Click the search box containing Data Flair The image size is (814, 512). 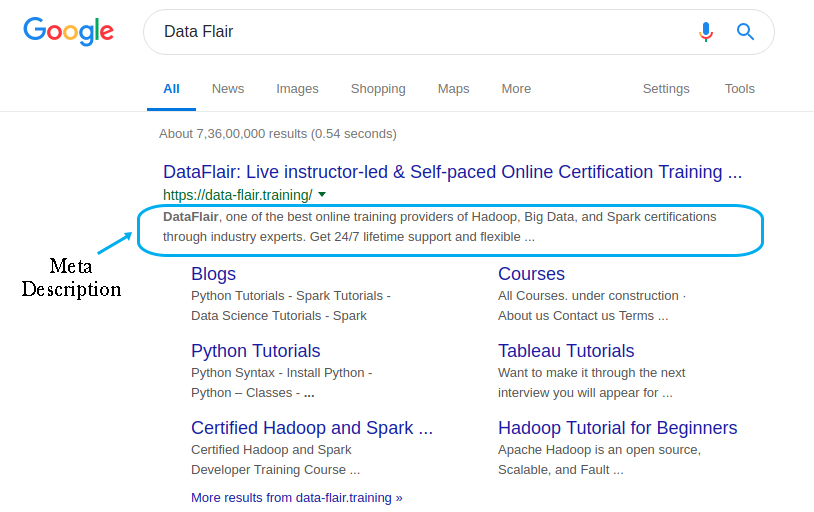458,32
